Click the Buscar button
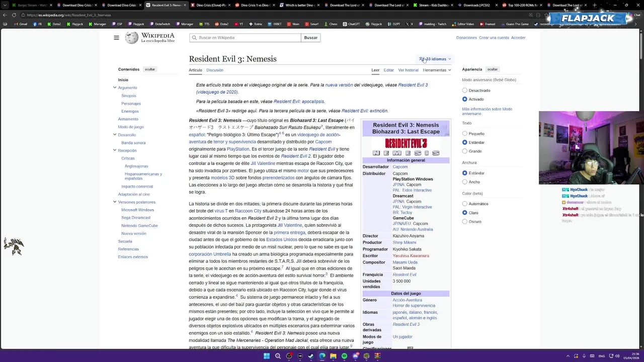 [310, 38]
